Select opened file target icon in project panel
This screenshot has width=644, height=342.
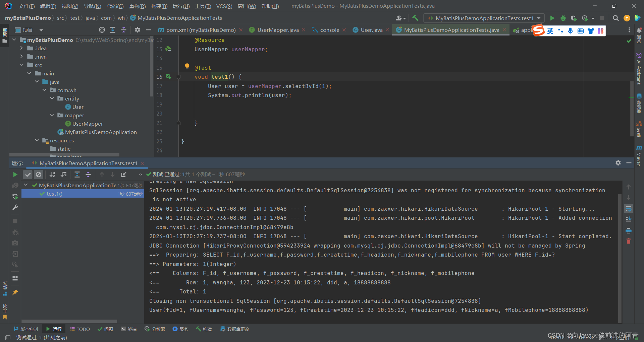[102, 30]
